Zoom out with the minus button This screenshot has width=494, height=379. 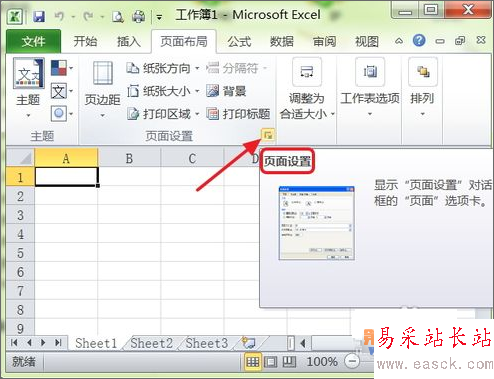[352, 361]
